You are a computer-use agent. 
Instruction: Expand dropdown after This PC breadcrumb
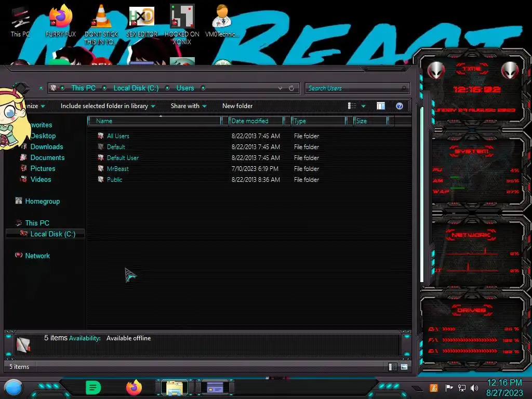tap(104, 88)
